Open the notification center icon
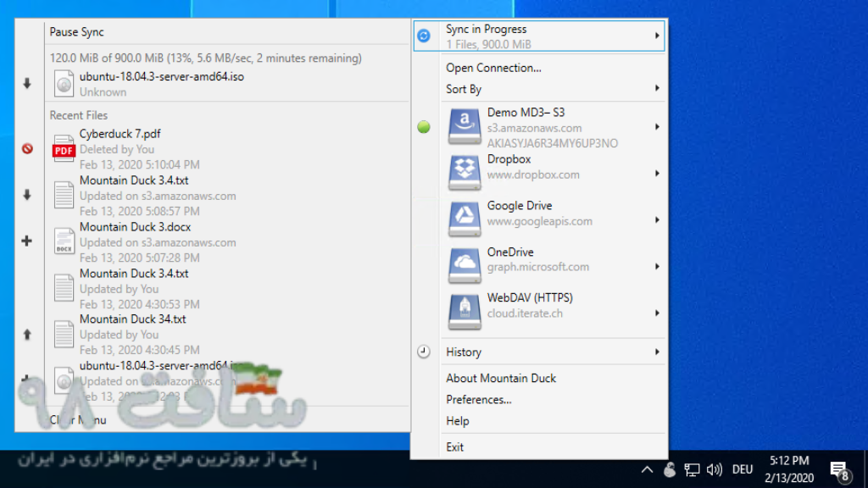Image resolution: width=868 pixels, height=488 pixels. 840,471
